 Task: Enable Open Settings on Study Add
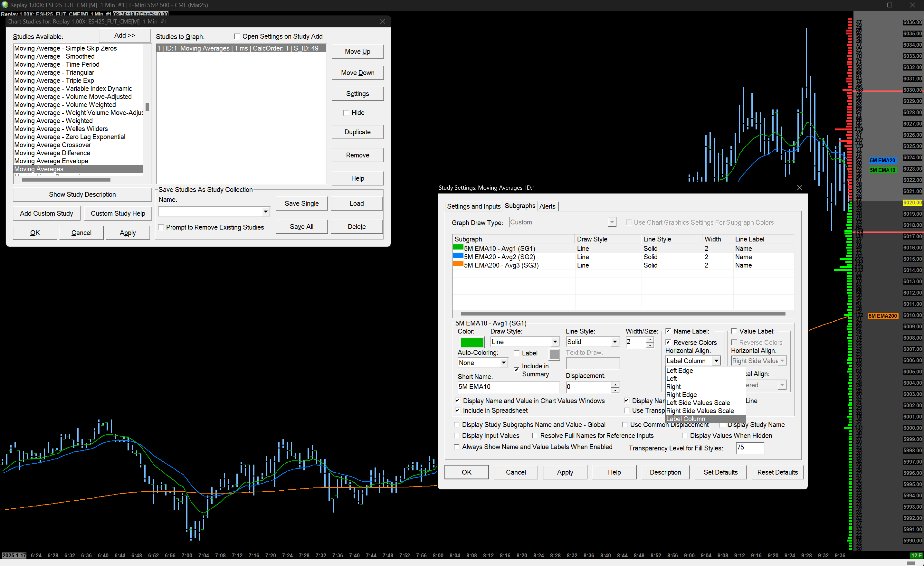(237, 36)
